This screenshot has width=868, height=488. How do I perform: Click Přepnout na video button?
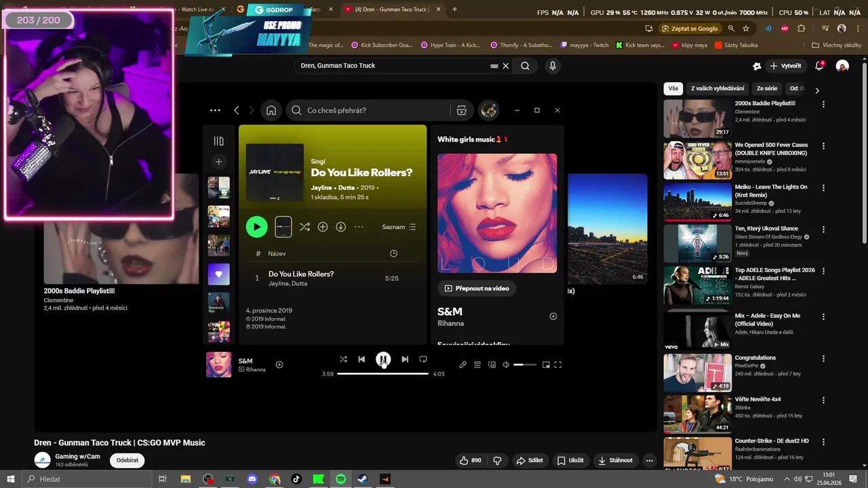point(477,288)
